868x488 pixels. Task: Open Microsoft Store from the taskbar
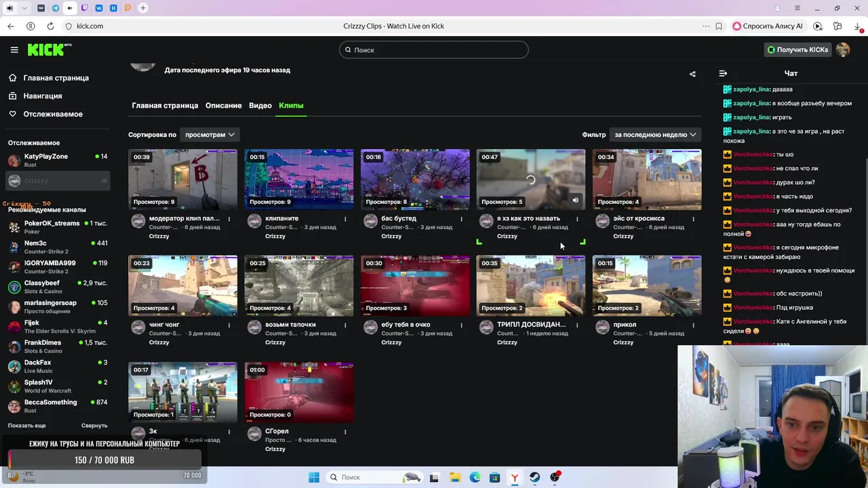point(495,477)
